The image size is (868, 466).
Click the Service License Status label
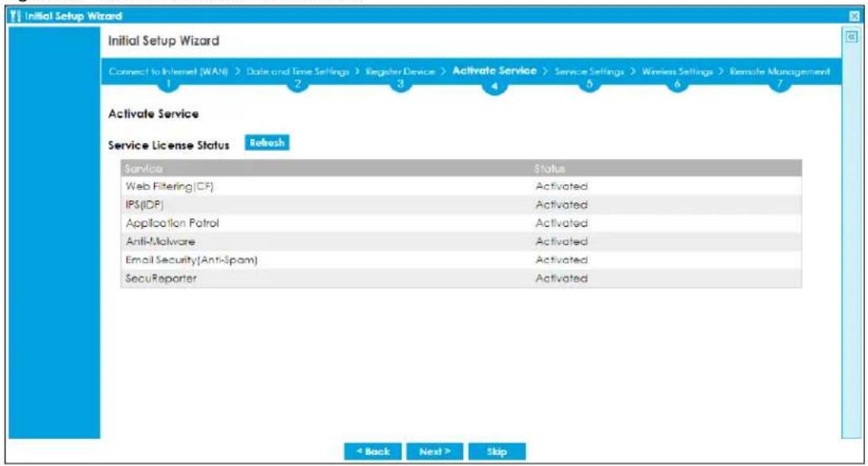point(168,145)
